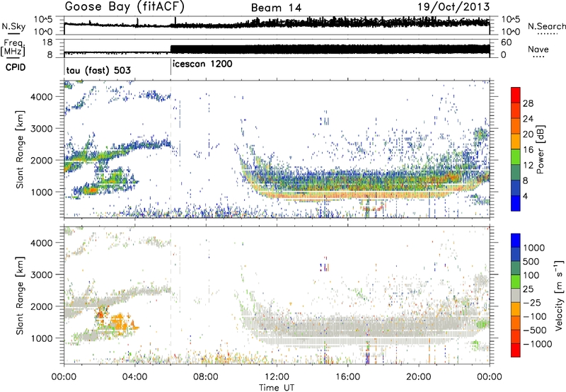This screenshot has height=392, width=566.
Task: Click the '28' Power colorbar value
Action: pyautogui.click(x=528, y=103)
